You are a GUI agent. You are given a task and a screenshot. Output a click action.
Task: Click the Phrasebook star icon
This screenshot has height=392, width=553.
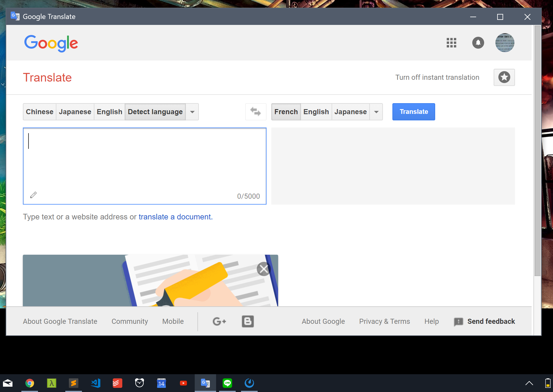point(504,77)
